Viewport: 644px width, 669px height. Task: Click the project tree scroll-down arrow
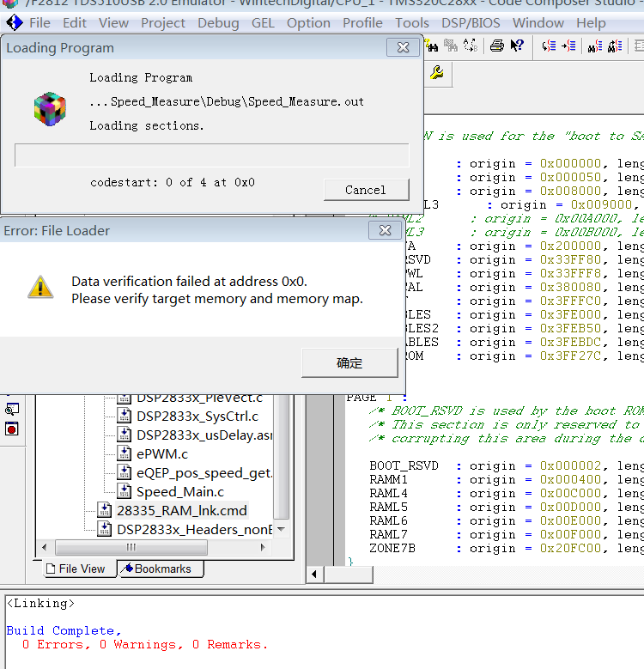click(281, 529)
